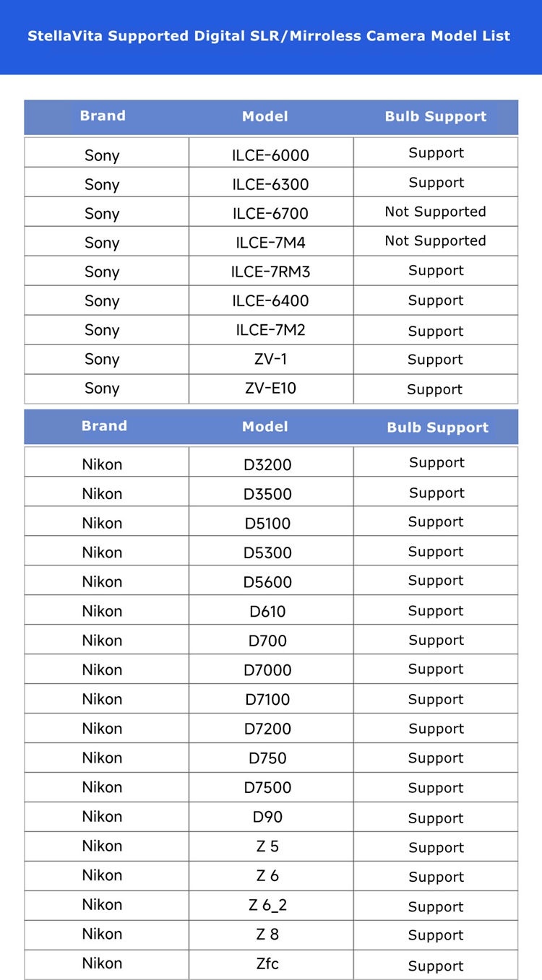Select the D90 model cell
Screen dimensions: 542x980
point(267,817)
